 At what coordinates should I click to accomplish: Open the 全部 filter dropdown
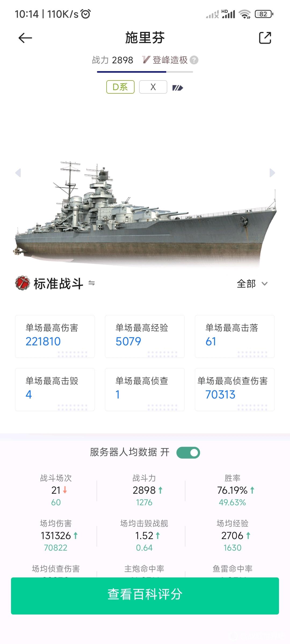click(x=252, y=284)
